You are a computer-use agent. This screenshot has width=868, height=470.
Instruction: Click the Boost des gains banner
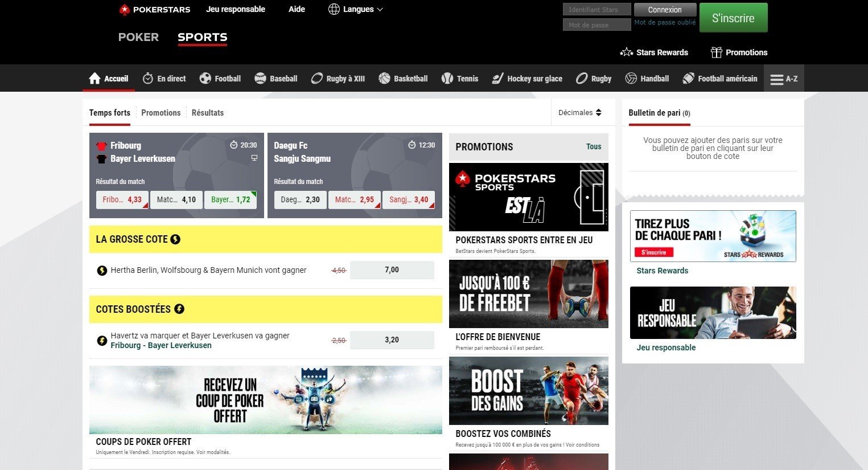[x=529, y=391]
